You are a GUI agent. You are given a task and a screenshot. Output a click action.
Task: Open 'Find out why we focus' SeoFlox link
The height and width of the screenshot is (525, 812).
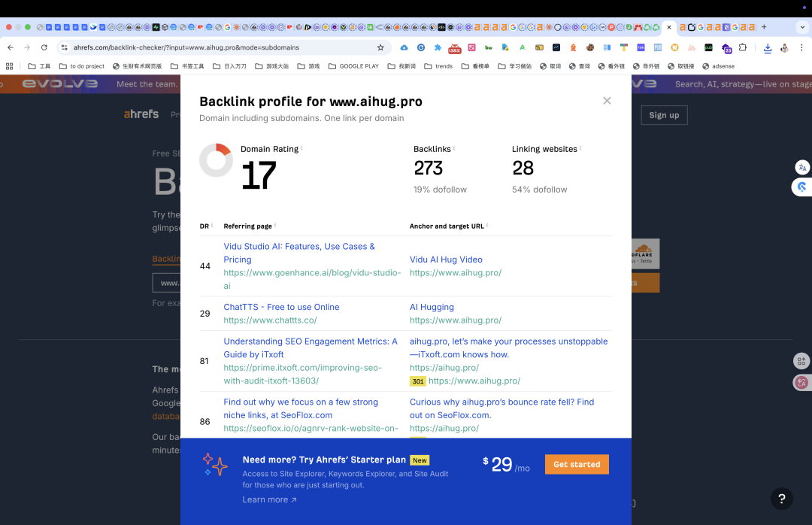pos(301,408)
